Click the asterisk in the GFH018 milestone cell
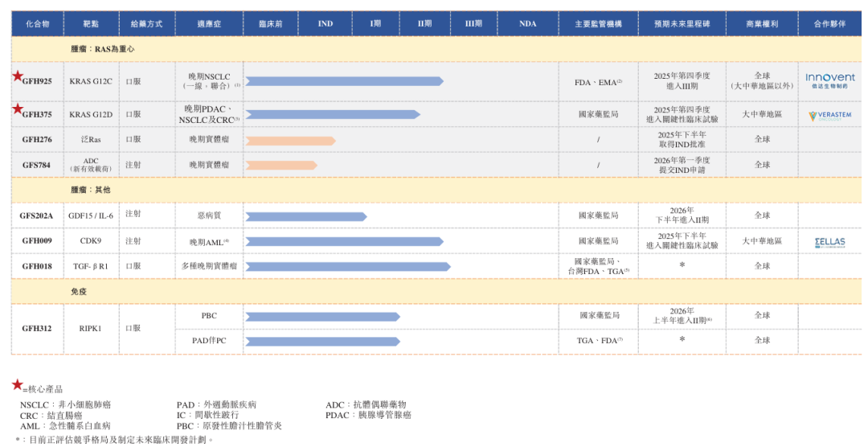This screenshot has width=868, height=447. click(x=682, y=265)
